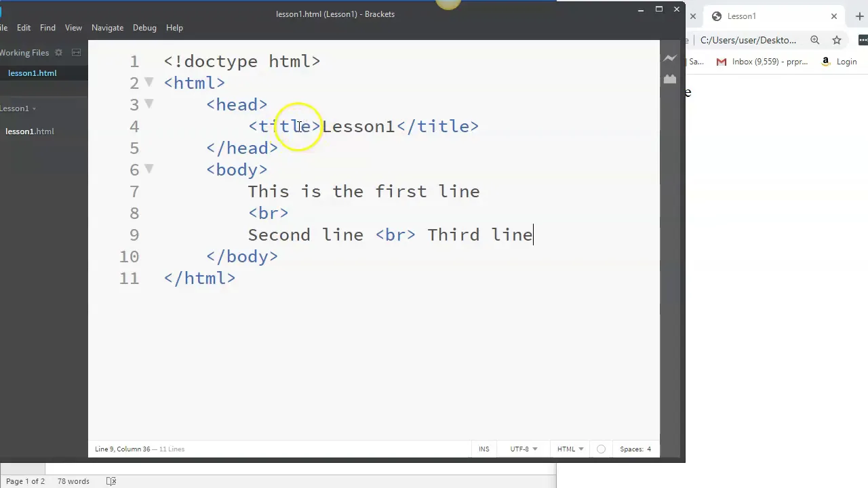Image resolution: width=868 pixels, height=488 pixels.
Task: Click the zoom magnifier in Chrome address bar
Action: [x=815, y=40]
